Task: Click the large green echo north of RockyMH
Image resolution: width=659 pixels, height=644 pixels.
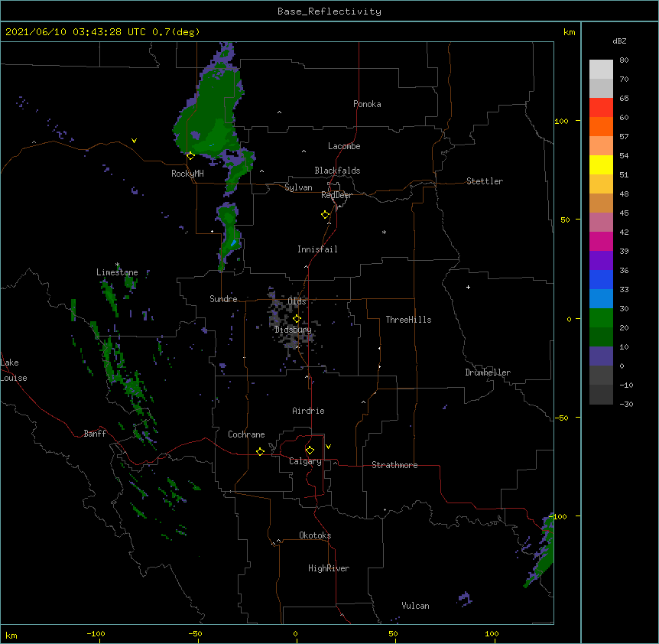Action: pos(212,113)
